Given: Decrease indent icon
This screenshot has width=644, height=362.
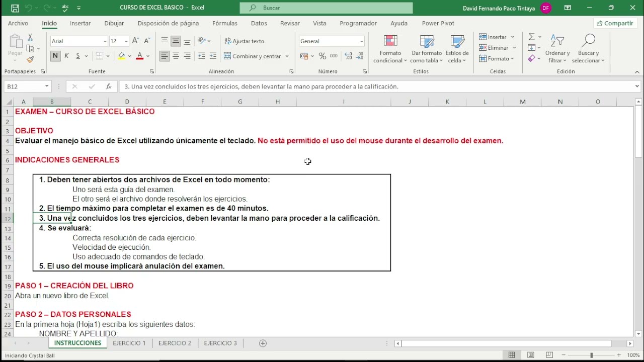Looking at the screenshot, I should tap(202, 56).
